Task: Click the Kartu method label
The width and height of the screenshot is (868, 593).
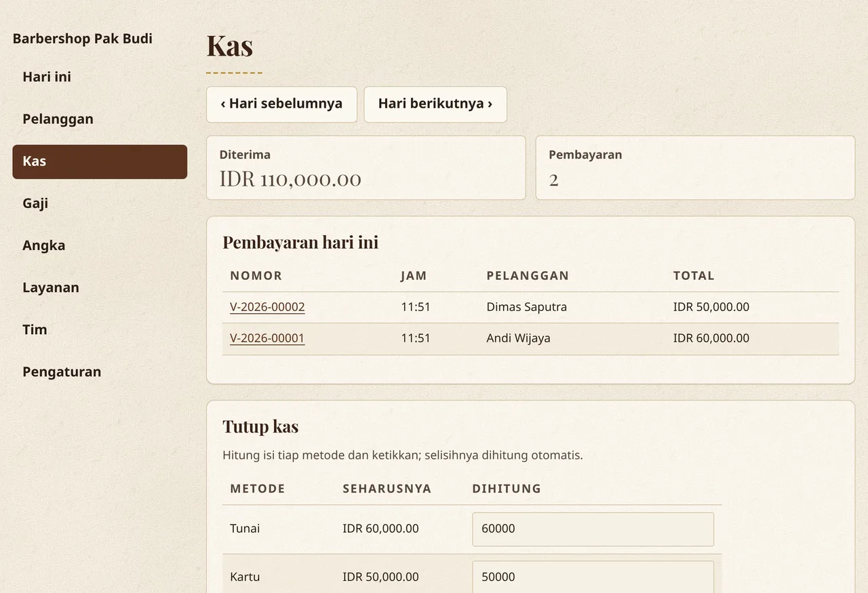Action: [245, 577]
